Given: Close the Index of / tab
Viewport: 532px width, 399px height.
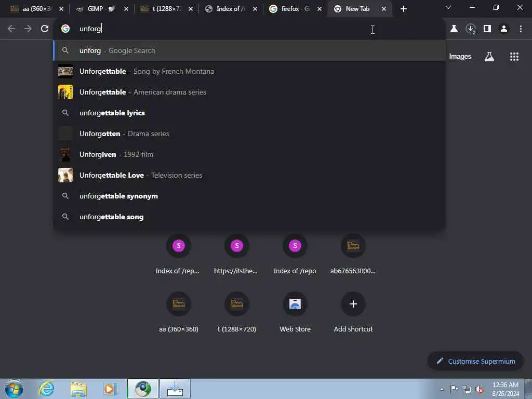Looking at the screenshot, I should click(255, 9).
